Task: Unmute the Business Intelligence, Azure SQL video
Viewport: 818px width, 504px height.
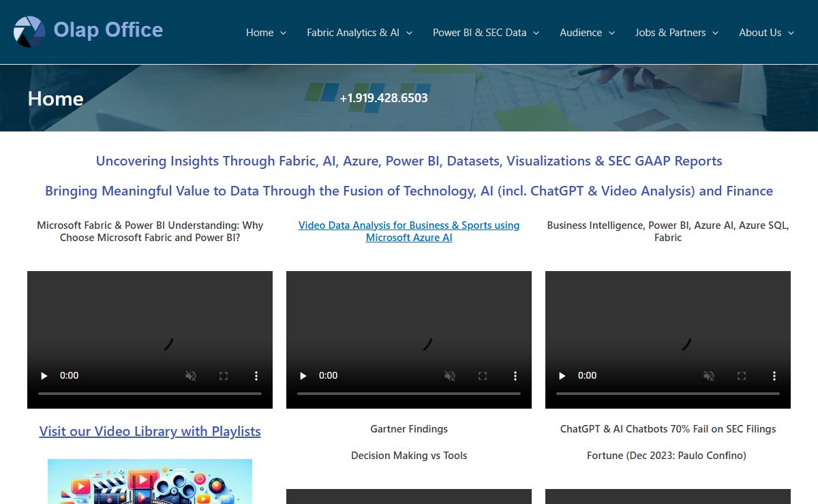Action: click(x=709, y=375)
